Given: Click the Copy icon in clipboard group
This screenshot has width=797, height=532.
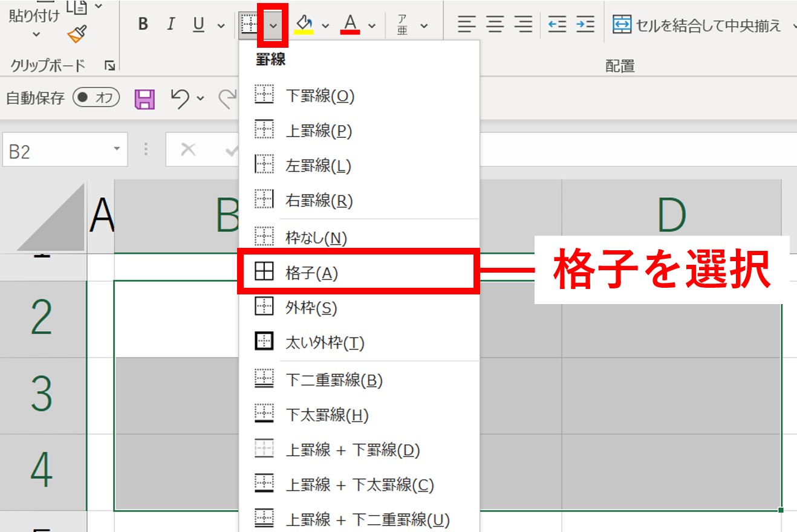Looking at the screenshot, I should coord(77,6).
